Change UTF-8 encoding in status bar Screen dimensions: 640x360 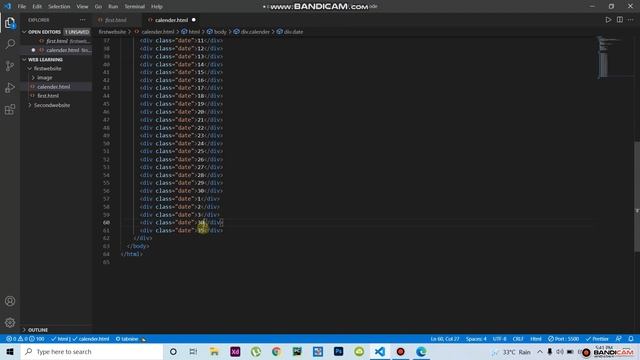500,339
